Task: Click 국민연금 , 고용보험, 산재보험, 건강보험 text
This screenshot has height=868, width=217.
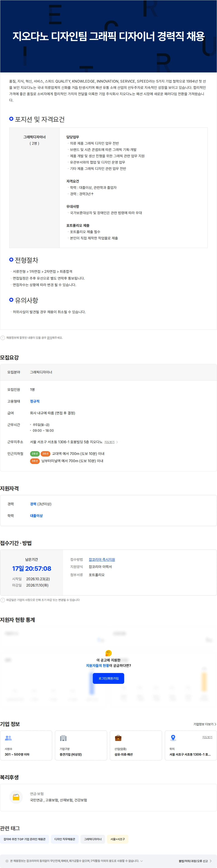Action: pyautogui.click(x=58, y=800)
